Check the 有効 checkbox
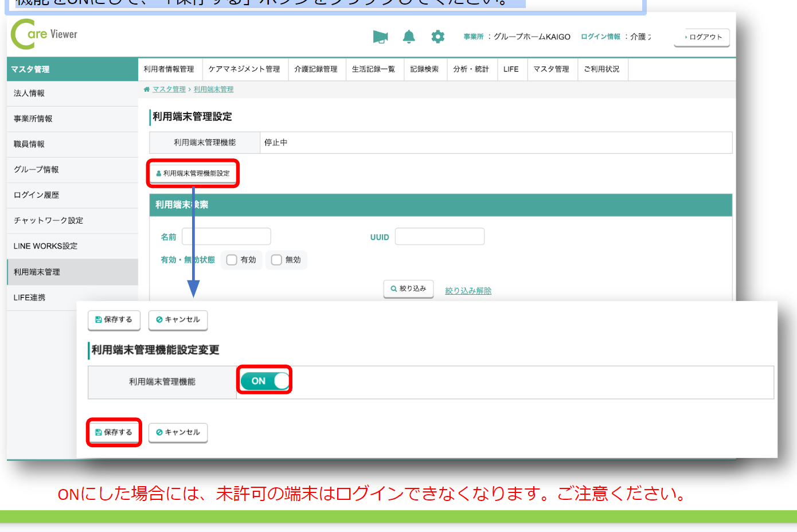This screenshot has height=532, width=797. click(232, 260)
